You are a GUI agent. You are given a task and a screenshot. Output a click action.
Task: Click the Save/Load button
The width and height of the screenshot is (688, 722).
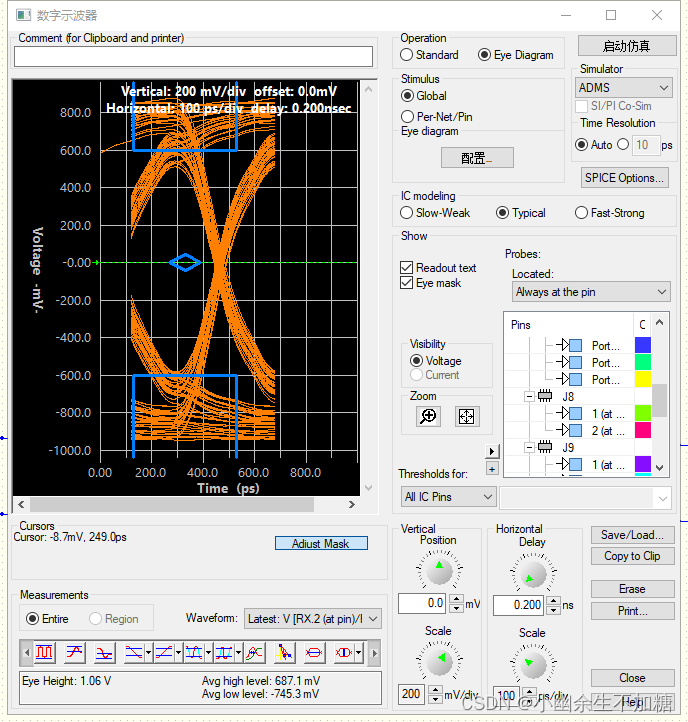click(x=633, y=535)
